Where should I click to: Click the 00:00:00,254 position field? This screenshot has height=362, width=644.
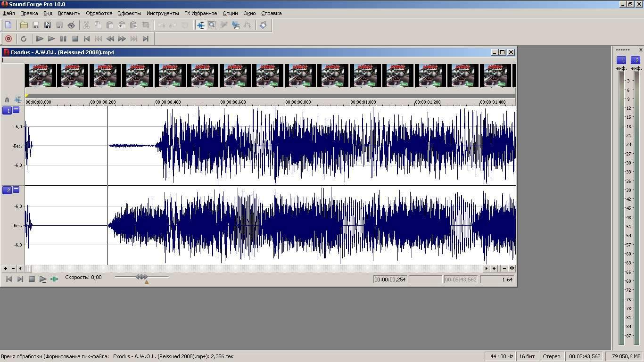tap(390, 280)
